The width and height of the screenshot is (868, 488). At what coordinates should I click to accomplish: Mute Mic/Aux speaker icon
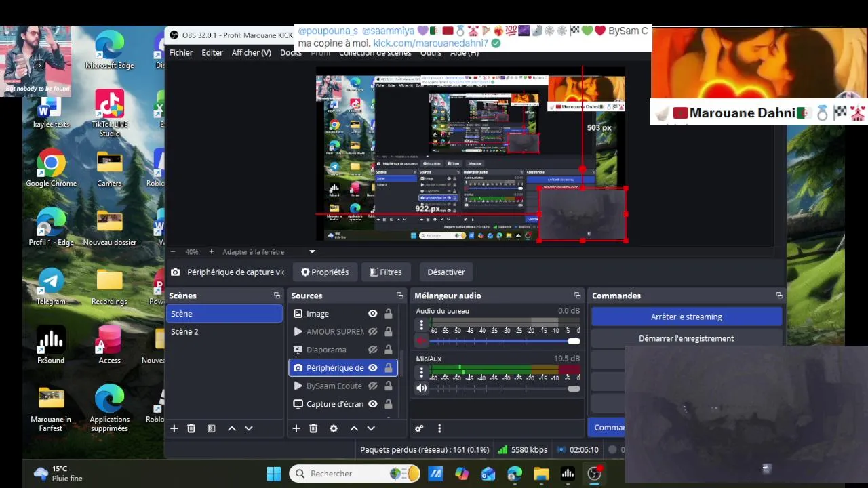tap(421, 388)
